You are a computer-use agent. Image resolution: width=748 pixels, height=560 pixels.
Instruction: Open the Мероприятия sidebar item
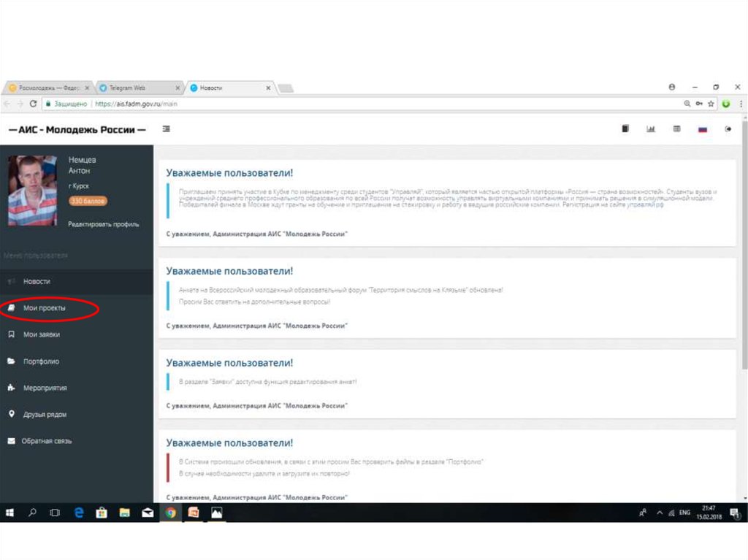tap(76, 388)
